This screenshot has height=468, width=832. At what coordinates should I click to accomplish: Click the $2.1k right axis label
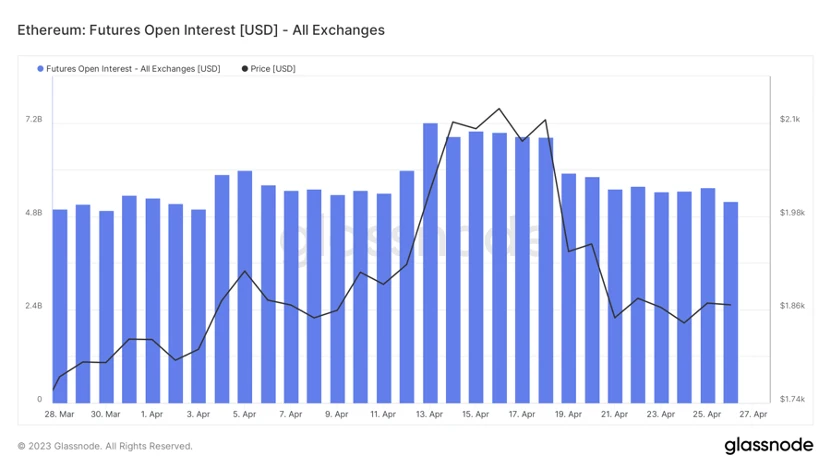(x=790, y=119)
